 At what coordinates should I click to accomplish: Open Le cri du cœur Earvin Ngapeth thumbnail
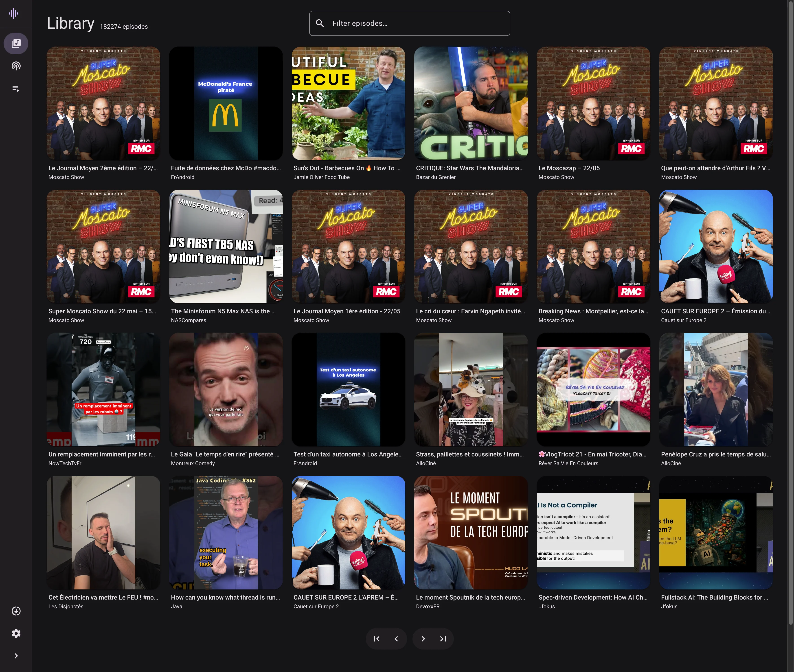pyautogui.click(x=471, y=247)
